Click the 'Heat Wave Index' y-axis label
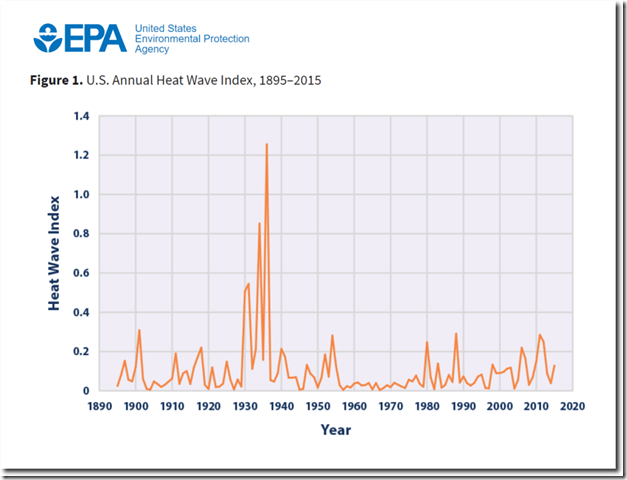 [54, 253]
